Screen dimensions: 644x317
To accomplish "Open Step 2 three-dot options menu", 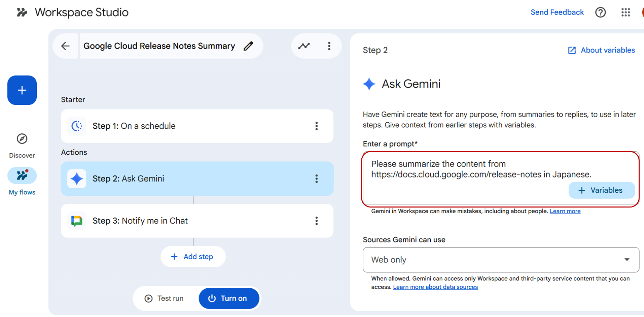I will (x=316, y=179).
